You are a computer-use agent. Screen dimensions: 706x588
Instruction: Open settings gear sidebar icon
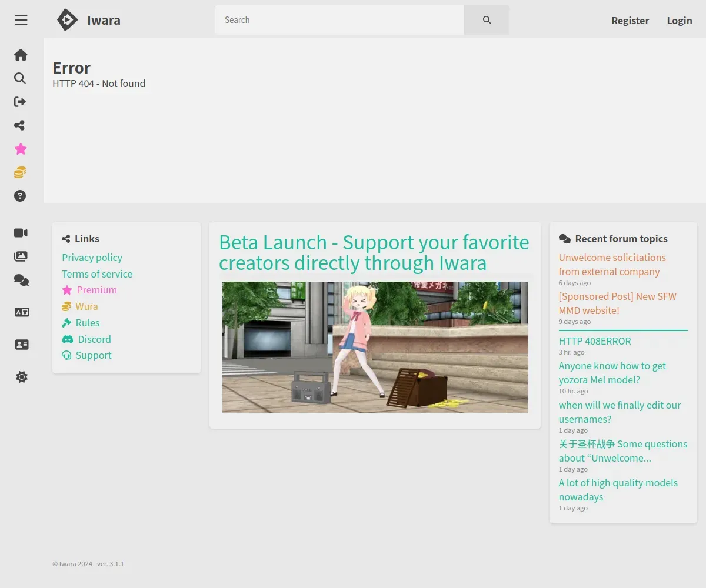(22, 377)
